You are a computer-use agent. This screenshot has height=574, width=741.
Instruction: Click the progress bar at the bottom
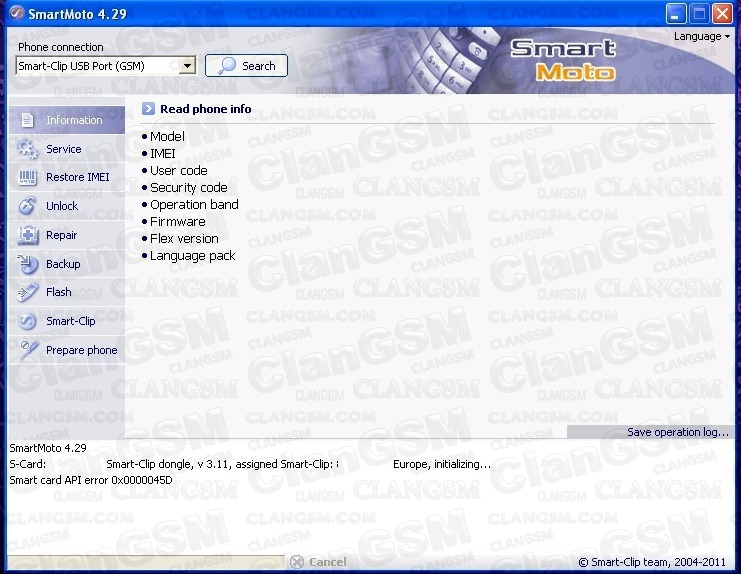[x=146, y=562]
